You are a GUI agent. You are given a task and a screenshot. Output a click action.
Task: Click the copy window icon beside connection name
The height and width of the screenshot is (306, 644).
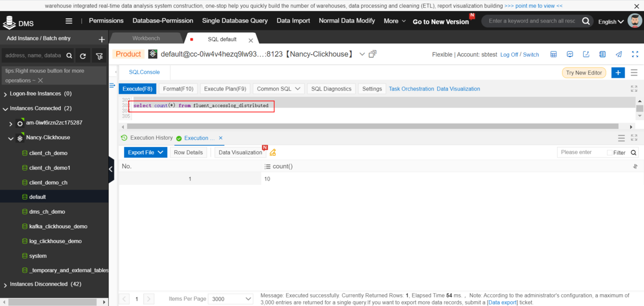[372, 54]
